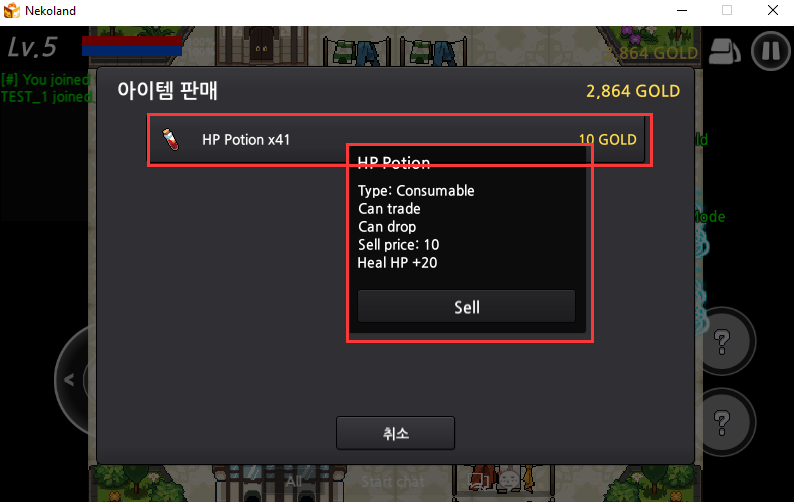This screenshot has width=794, height=502.
Task: Tap the red HP Potion item icon
Action: tap(171, 139)
